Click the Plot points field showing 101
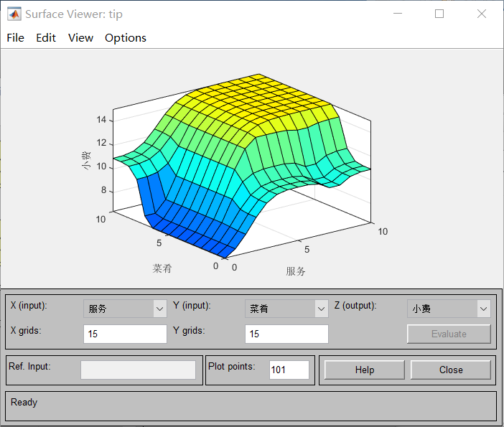 click(289, 370)
